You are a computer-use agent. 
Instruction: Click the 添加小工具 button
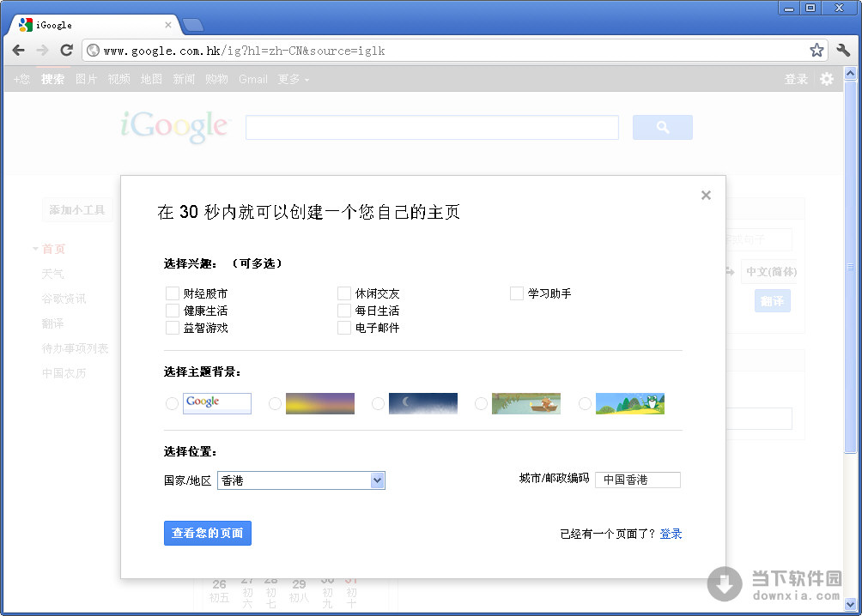pyautogui.click(x=77, y=210)
